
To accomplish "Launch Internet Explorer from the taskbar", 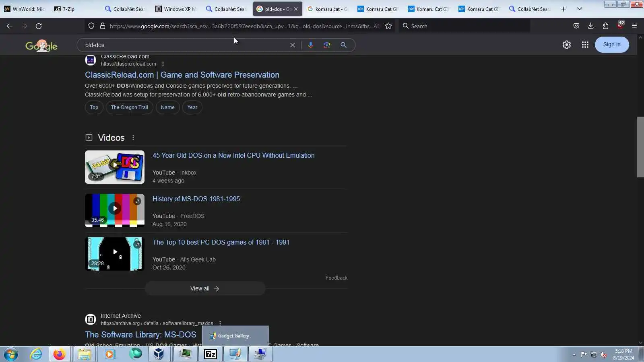I will tap(36, 354).
